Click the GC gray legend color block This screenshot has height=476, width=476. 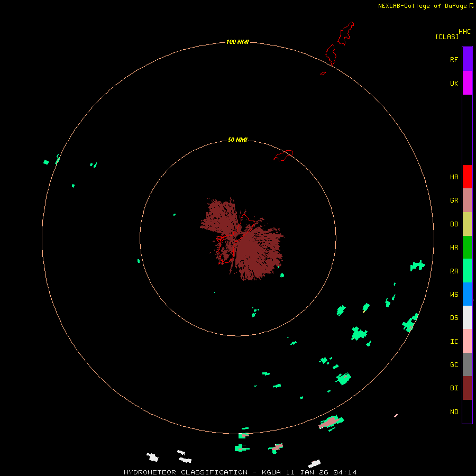[x=467, y=364]
